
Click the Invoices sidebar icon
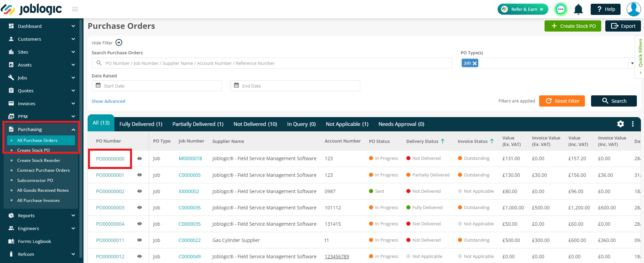coord(11,104)
